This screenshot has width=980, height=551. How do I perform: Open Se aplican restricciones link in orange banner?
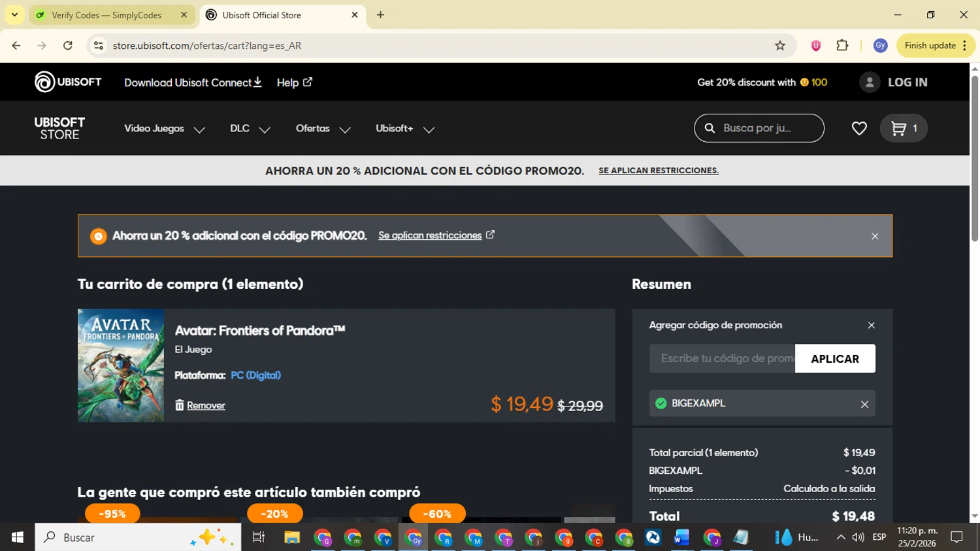(x=436, y=235)
